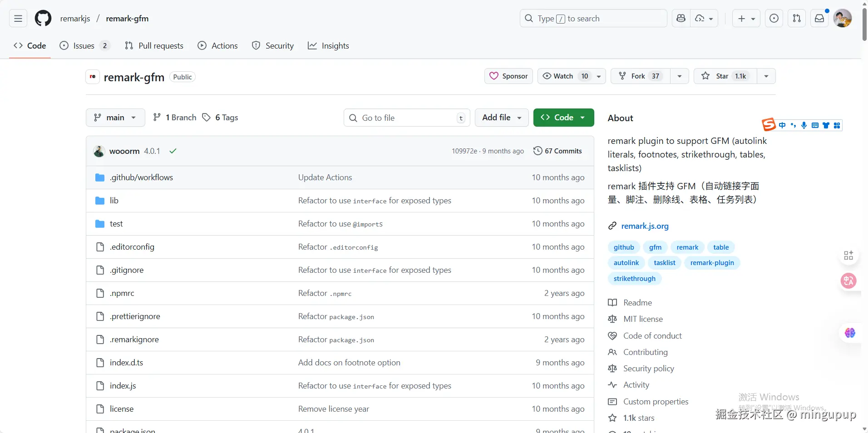Open the Sogou skin shirt icon
Screen dimensions: 868x433
point(826,125)
